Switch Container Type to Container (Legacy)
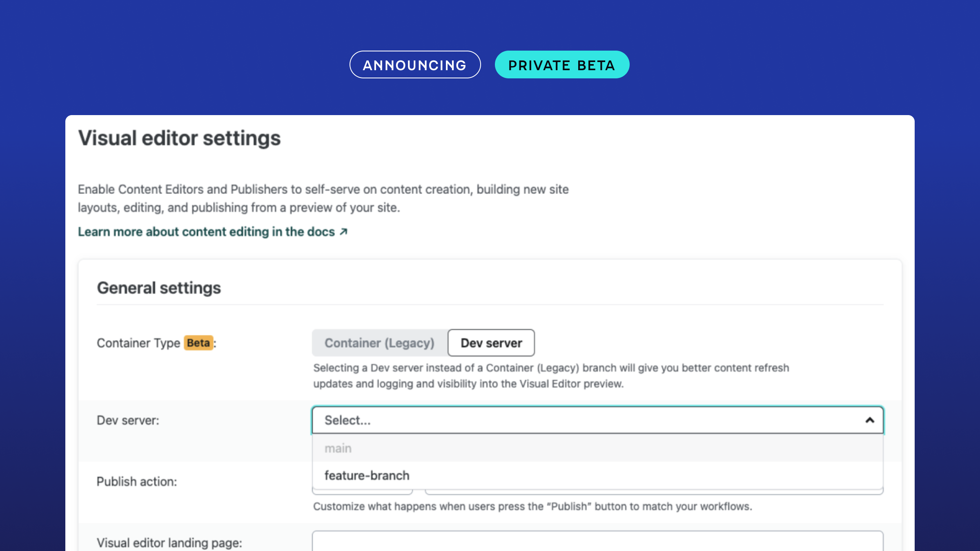 pyautogui.click(x=379, y=343)
